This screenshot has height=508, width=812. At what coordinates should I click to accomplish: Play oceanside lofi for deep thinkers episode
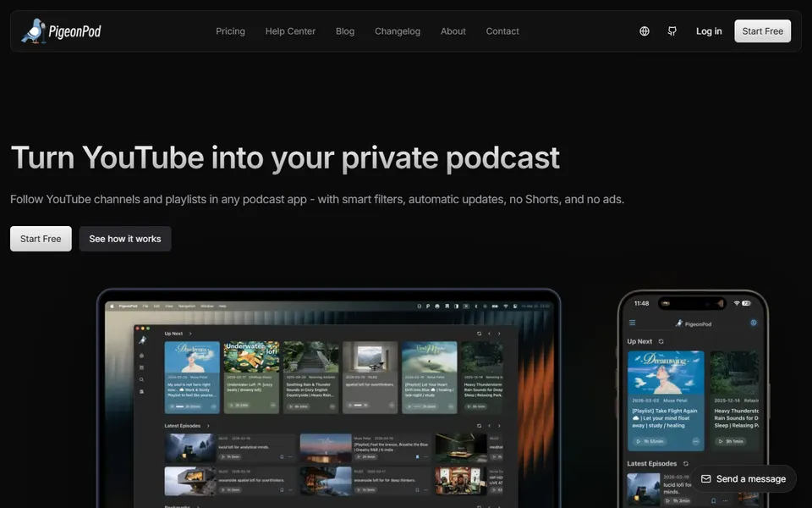366,490
